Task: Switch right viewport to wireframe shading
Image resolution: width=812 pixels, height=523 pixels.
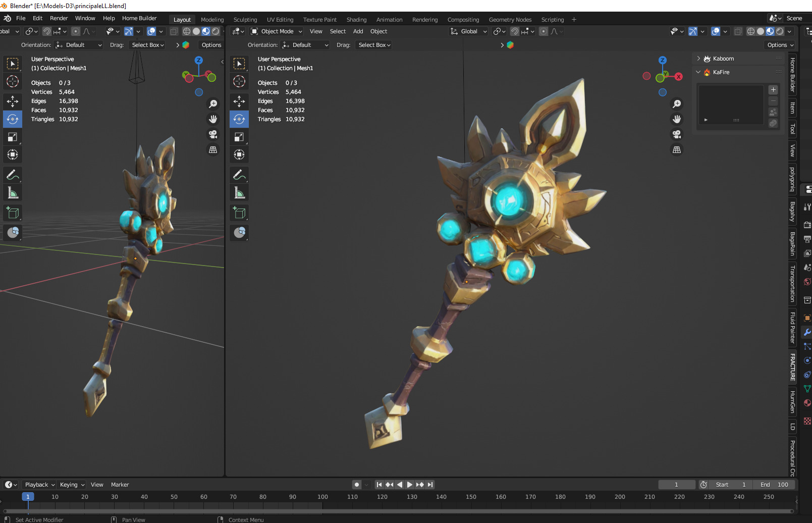Action: 751,31
